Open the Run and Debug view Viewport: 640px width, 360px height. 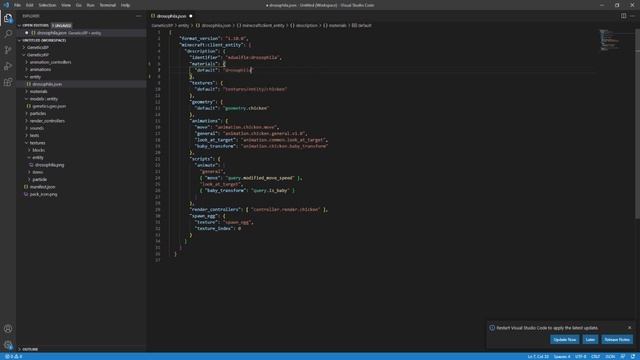point(8,66)
